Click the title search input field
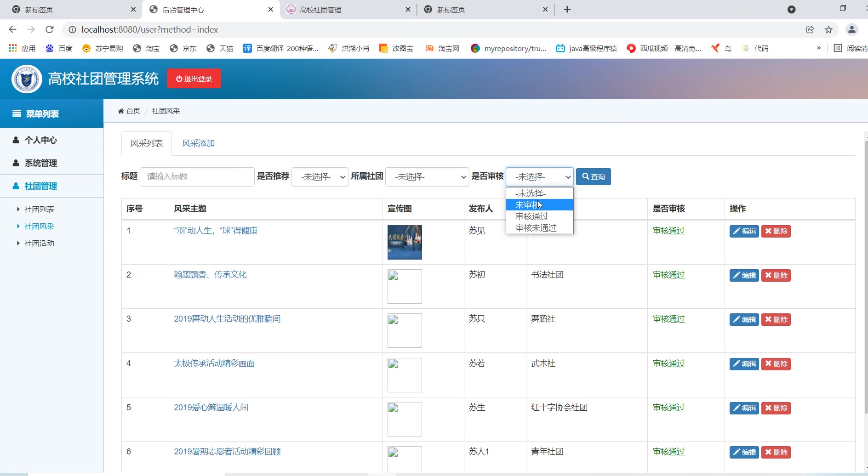Image resolution: width=868 pixels, height=476 pixels. pos(197,177)
